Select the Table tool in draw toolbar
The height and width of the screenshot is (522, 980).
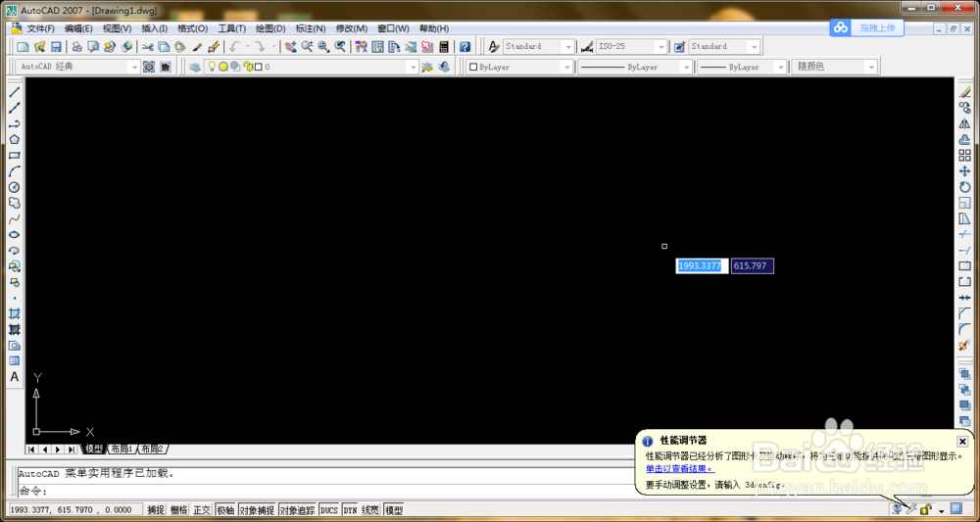coord(15,361)
